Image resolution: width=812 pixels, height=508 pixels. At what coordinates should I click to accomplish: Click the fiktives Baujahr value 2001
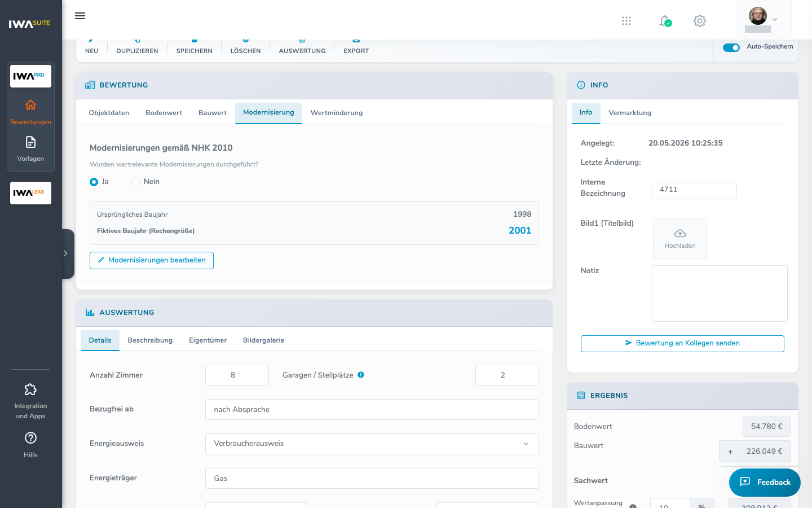click(520, 230)
